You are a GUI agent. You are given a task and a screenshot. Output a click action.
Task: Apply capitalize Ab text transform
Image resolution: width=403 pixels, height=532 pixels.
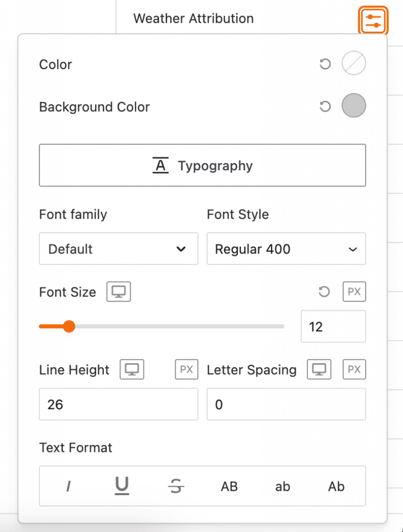336,486
